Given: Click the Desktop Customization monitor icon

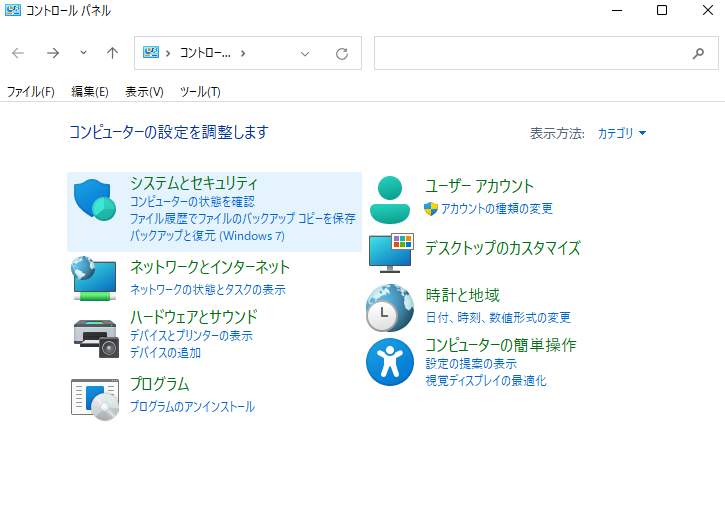Looking at the screenshot, I should point(390,252).
